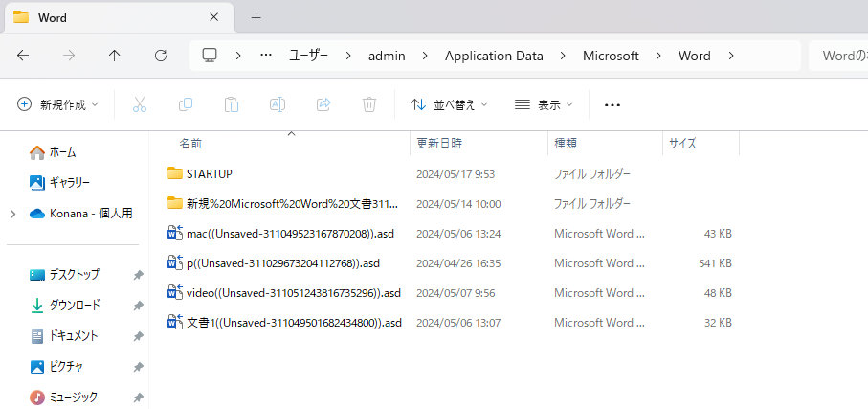Click the Rename icon in toolbar

tap(278, 104)
